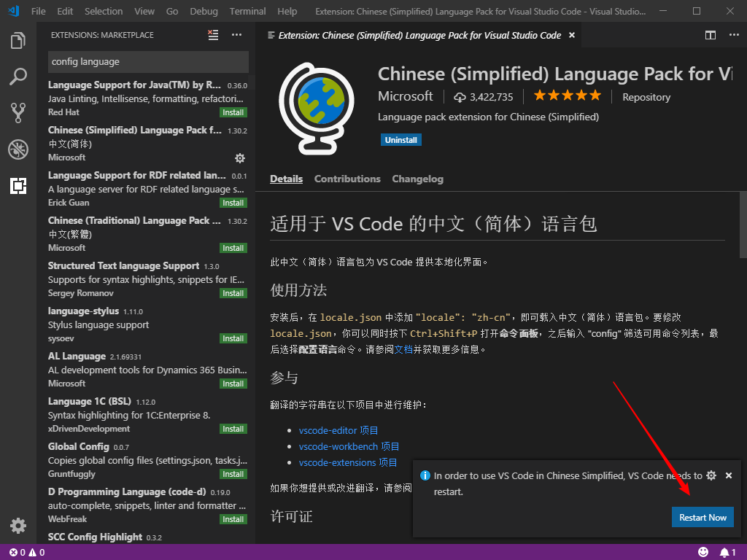
Task: Open the vscode-workbench 项目 link
Action: [349, 447]
